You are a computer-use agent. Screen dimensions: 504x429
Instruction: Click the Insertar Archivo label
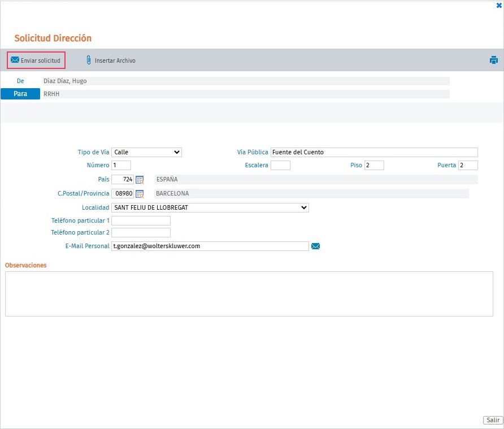pos(115,60)
